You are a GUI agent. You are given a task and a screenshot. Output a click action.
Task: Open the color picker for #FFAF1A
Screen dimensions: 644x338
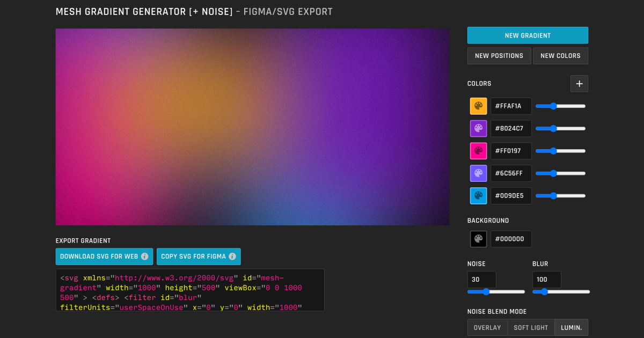click(478, 106)
